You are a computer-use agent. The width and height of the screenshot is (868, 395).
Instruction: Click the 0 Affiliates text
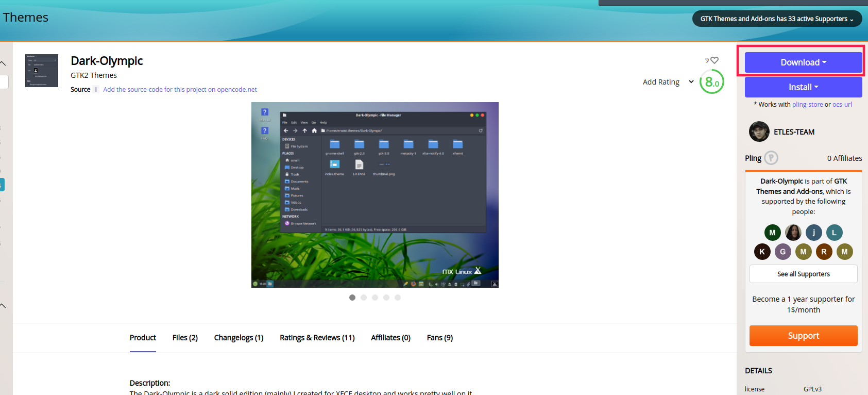[x=845, y=158]
